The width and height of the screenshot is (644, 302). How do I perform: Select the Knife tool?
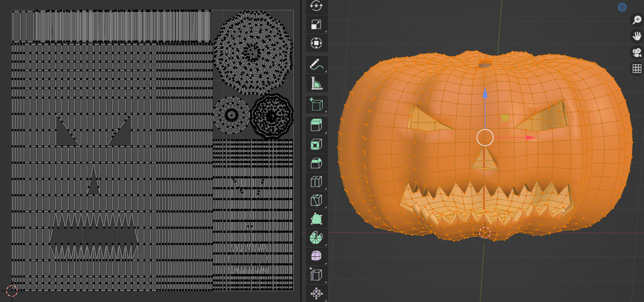coord(316,200)
